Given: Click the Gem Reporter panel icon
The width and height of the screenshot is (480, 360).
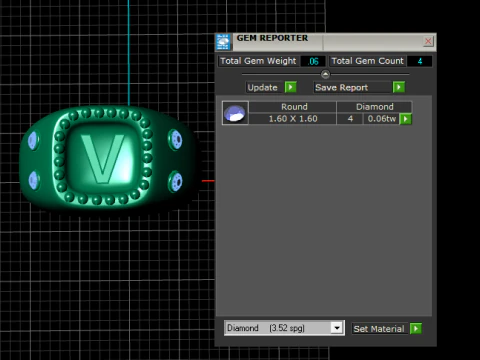Looking at the screenshot, I should click(223, 42).
